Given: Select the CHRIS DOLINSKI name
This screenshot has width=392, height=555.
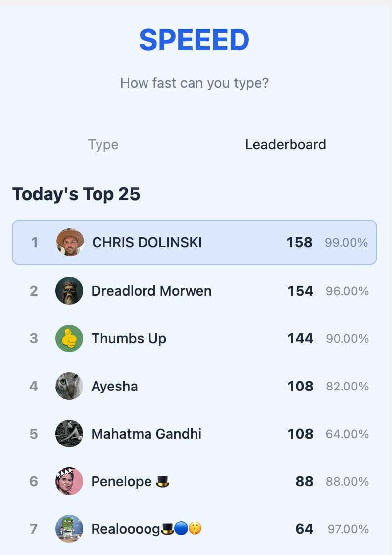Looking at the screenshot, I should point(147,243).
